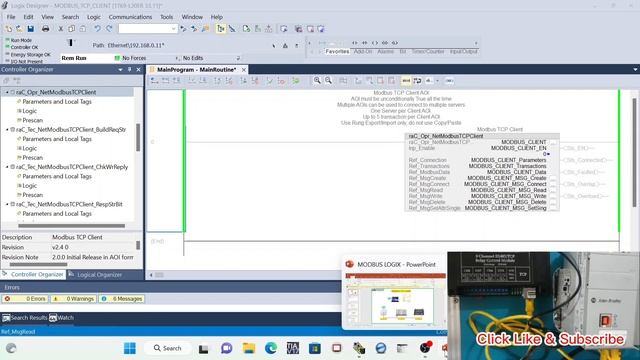Click the Cut scissors icon
Viewport: 640px width, 360px height.
[x=60, y=29]
